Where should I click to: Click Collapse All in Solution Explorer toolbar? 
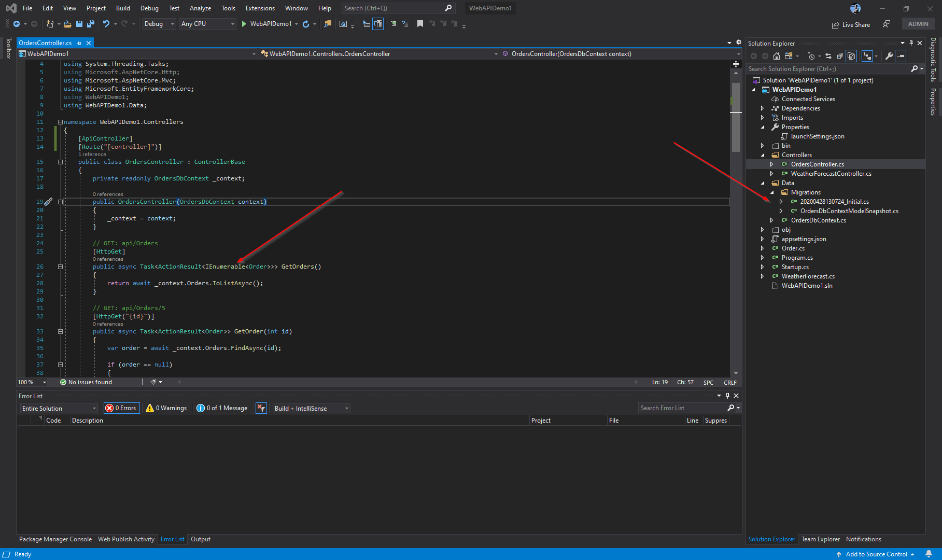pyautogui.click(x=840, y=56)
